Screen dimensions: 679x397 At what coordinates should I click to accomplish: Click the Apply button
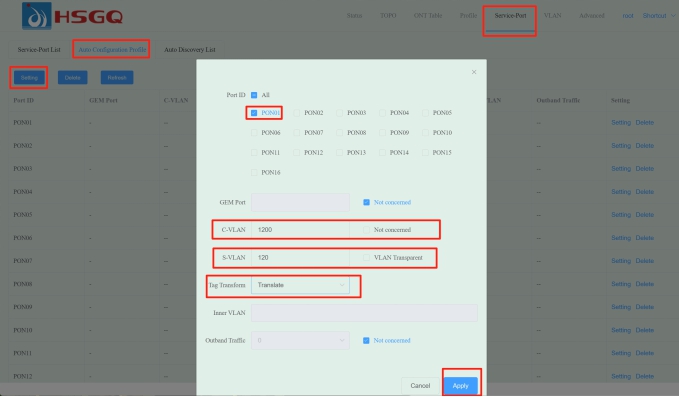coord(460,385)
